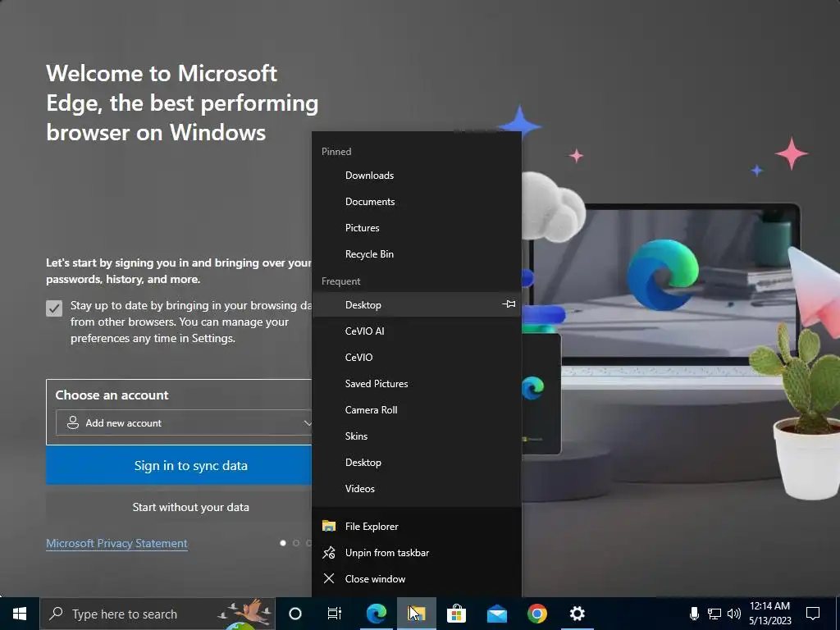
Task: Pin Desktop to the jump list
Action: click(509, 304)
